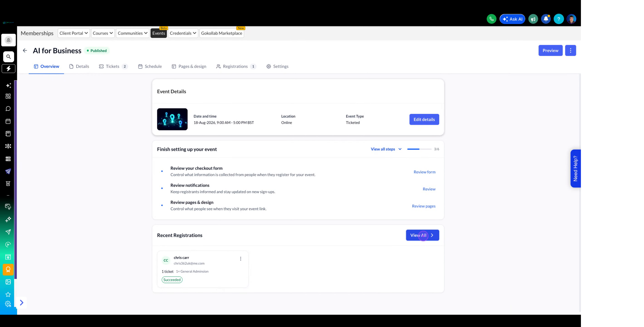The image size is (644, 327).
Task: Open the three-dot menu next to Preview
Action: 571,50
